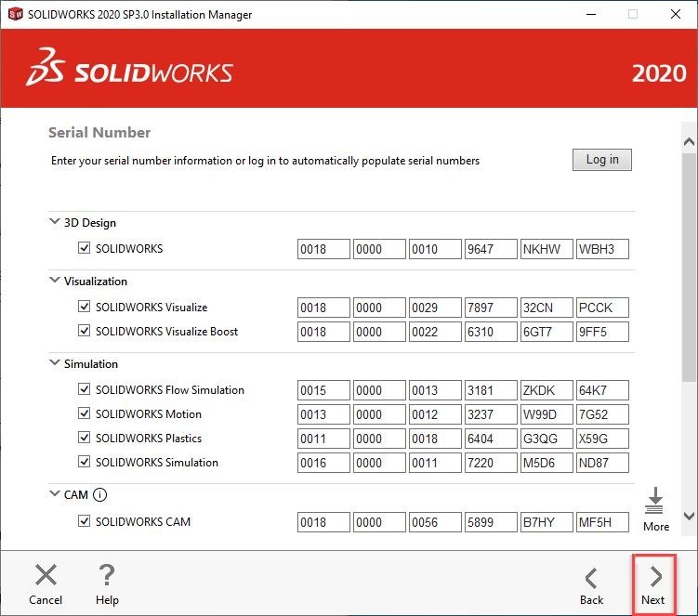Minimize the Installation Manager window
Image resolution: width=698 pixels, height=616 pixels.
[591, 14]
